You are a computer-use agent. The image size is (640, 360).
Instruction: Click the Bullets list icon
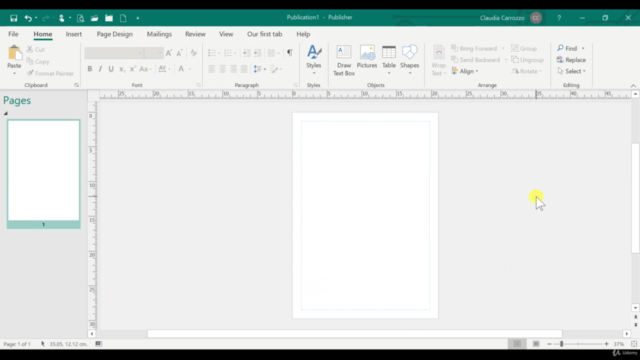tap(211, 53)
